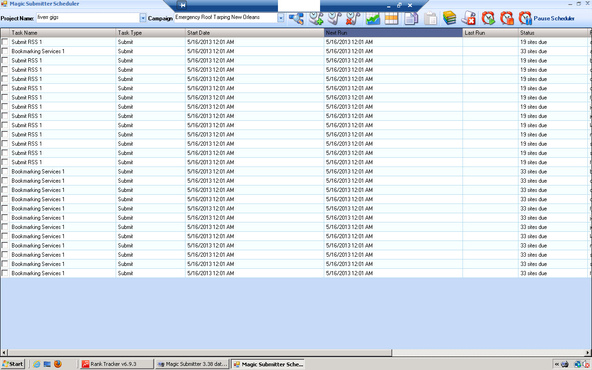The width and height of the screenshot is (592, 370).
Task: Start scheduler (alarm clock with green play)
Action: click(488, 18)
